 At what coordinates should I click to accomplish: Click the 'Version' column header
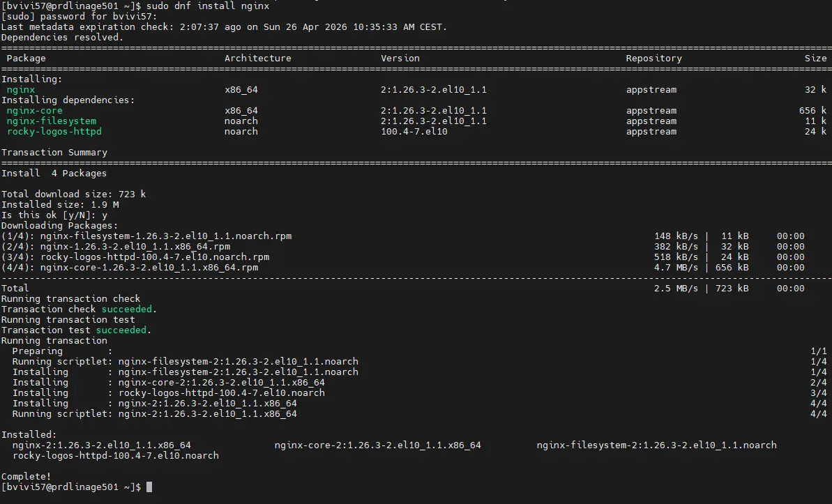400,59
